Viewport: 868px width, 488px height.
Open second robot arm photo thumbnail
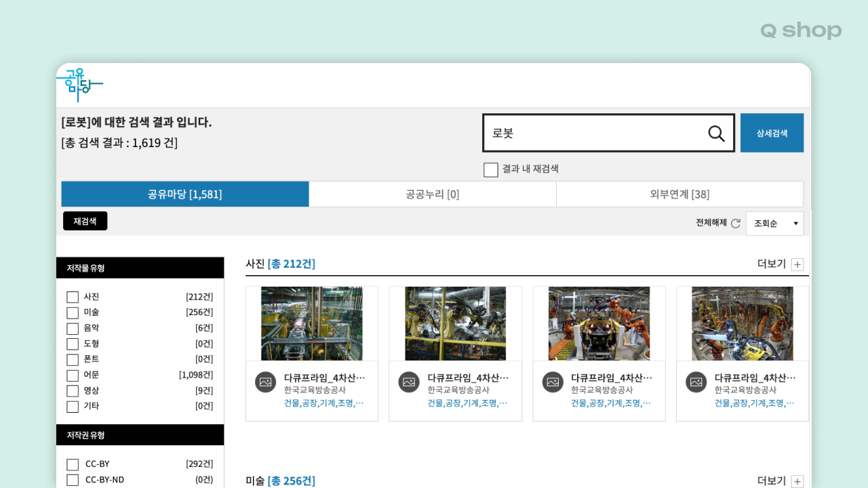pyautogui.click(x=456, y=323)
